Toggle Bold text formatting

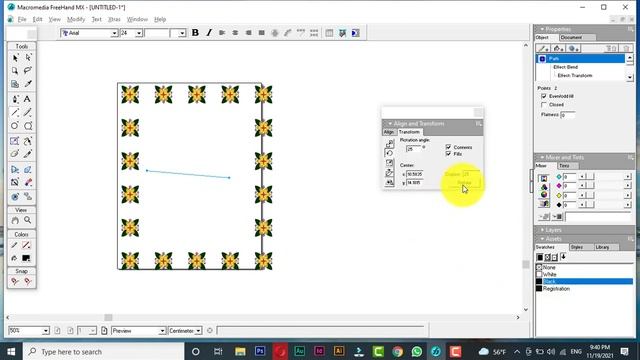(195, 33)
